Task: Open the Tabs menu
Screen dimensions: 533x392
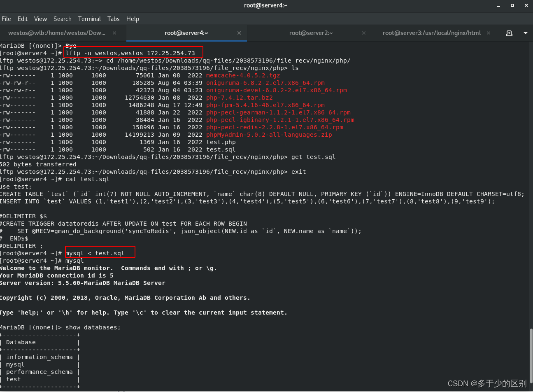Action: click(113, 19)
